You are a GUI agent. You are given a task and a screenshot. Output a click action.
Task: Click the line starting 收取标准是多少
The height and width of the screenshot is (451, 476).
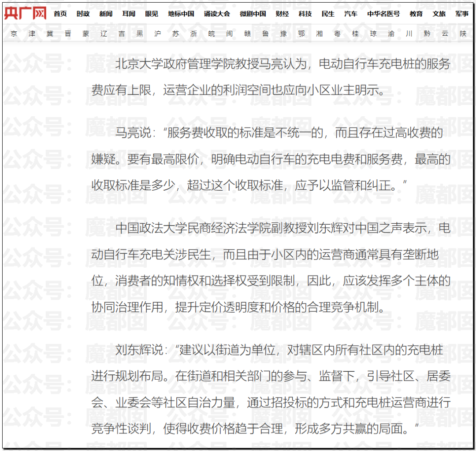pos(249,185)
